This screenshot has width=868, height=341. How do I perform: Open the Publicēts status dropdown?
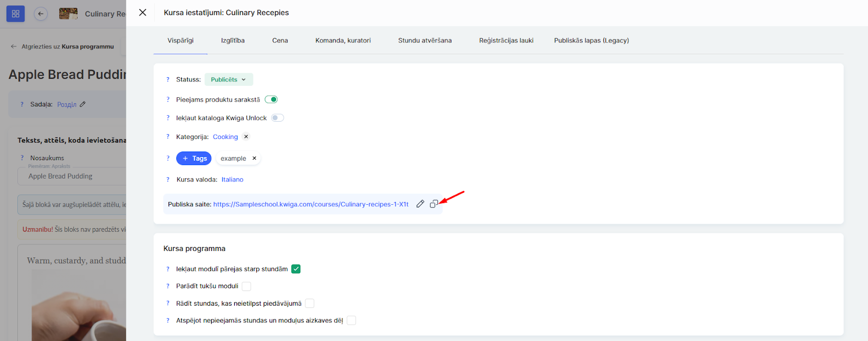pos(228,80)
